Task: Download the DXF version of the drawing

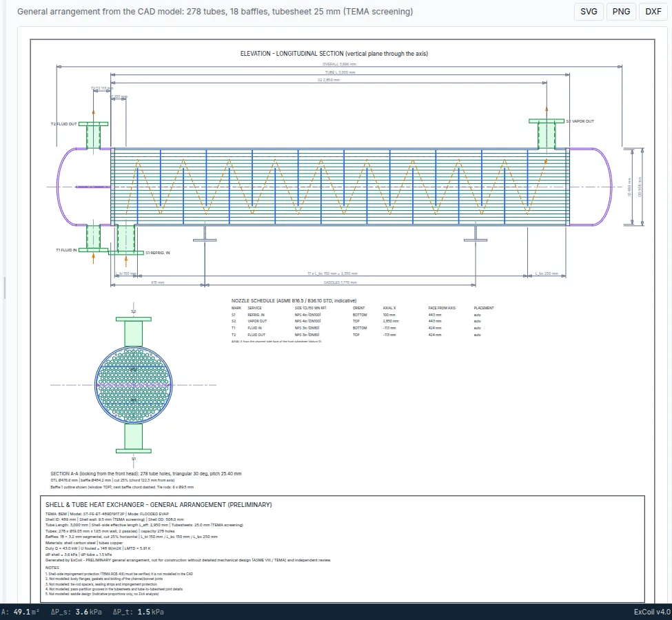Action: tap(653, 12)
